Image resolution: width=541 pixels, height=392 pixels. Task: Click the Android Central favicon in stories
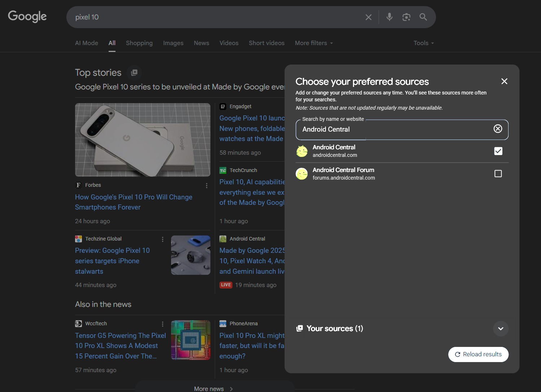(x=223, y=239)
